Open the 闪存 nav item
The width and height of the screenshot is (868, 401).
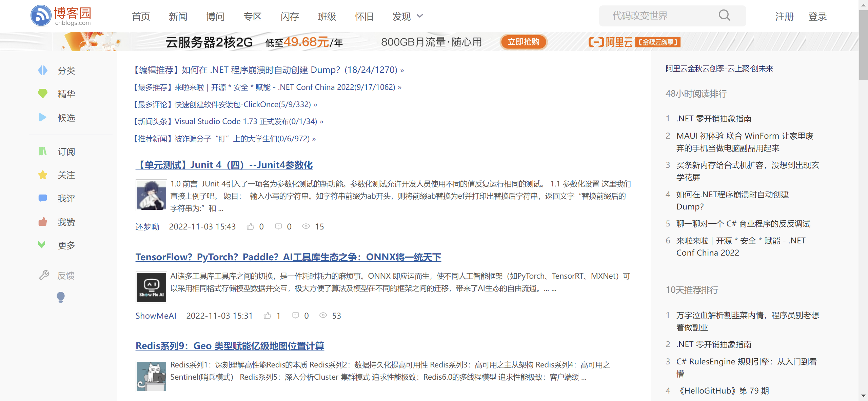click(290, 16)
